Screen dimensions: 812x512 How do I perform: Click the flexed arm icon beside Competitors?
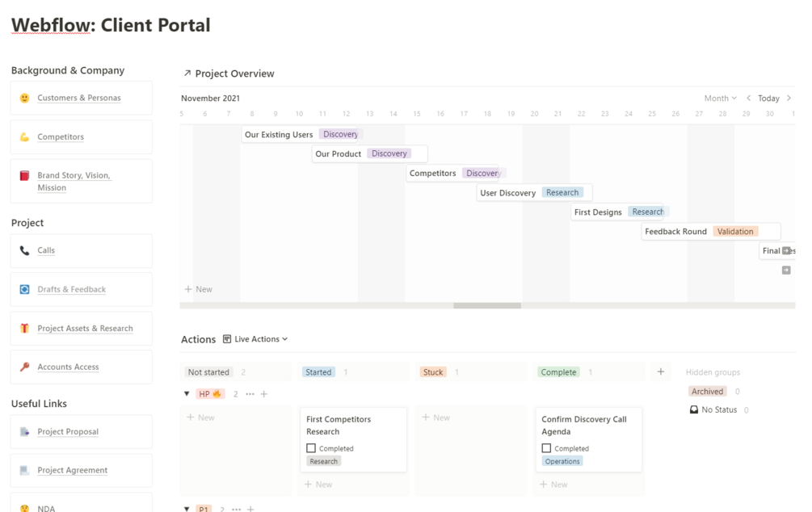(x=24, y=136)
